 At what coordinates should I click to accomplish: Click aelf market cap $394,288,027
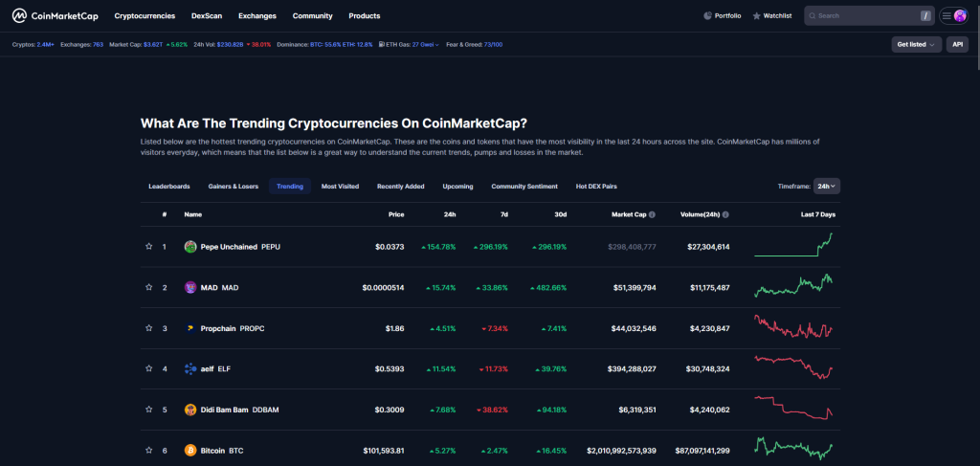click(x=632, y=369)
